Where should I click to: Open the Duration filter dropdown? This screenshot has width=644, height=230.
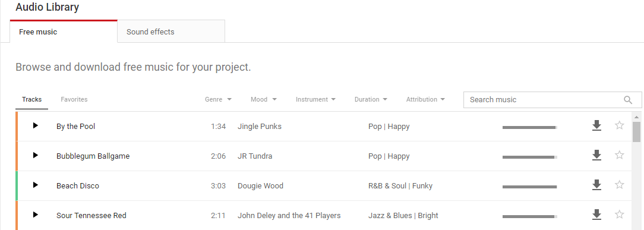click(371, 99)
